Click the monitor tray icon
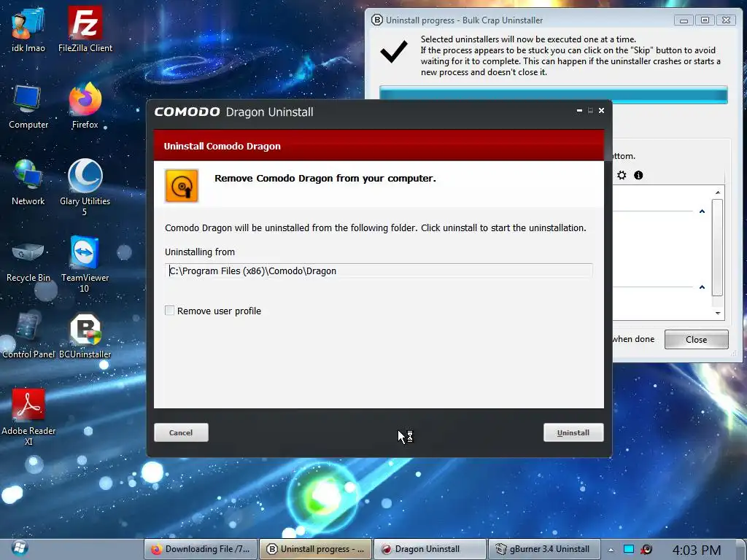Screen dimensions: 747x560 coord(628,549)
